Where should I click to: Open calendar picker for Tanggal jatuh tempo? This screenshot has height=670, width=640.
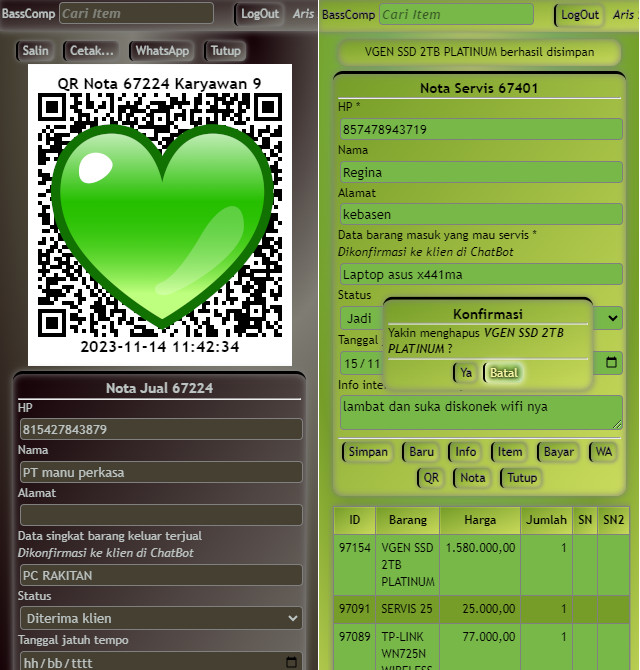pos(291,662)
